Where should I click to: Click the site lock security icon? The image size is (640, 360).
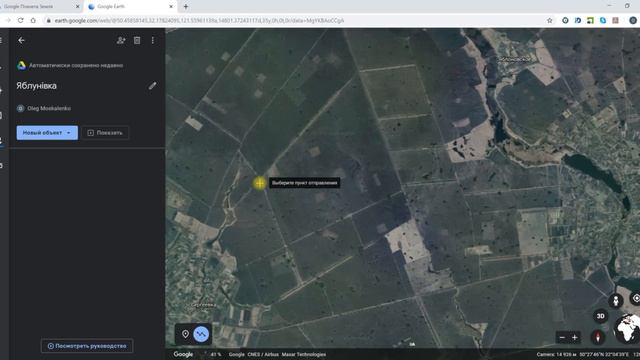(49, 20)
